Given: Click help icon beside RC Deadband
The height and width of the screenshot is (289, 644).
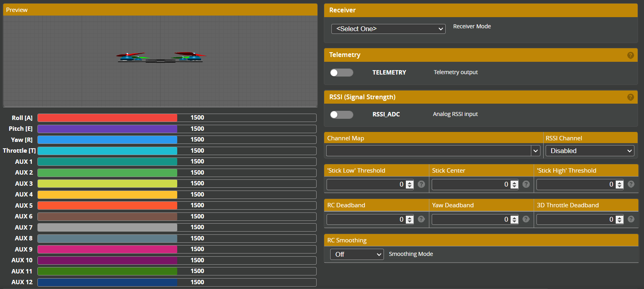Looking at the screenshot, I should pos(421,219).
